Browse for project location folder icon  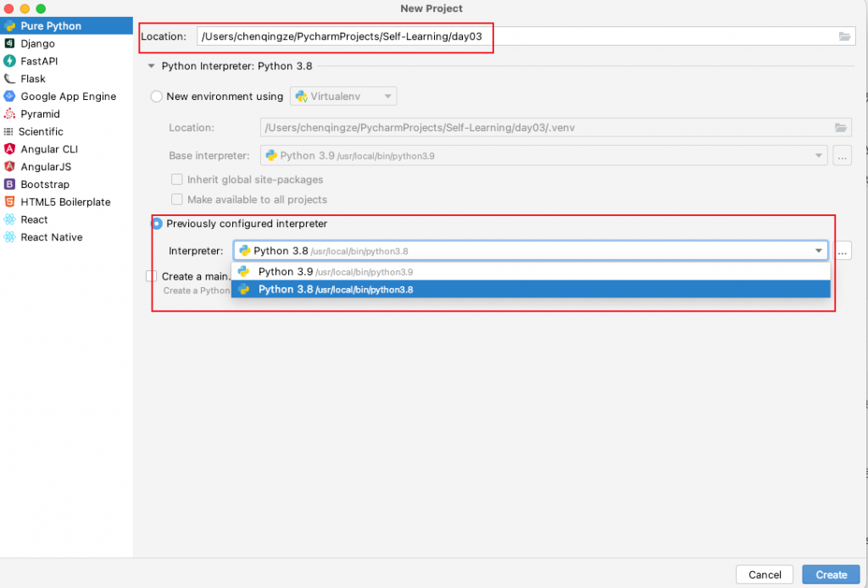[844, 36]
